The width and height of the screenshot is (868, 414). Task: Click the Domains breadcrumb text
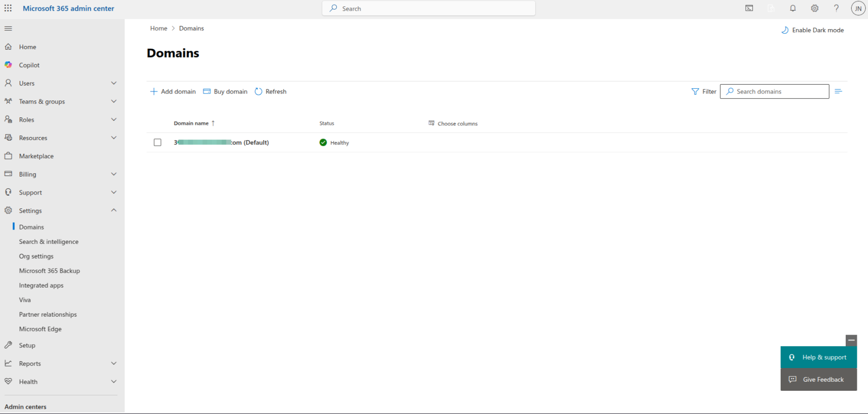[191, 29]
